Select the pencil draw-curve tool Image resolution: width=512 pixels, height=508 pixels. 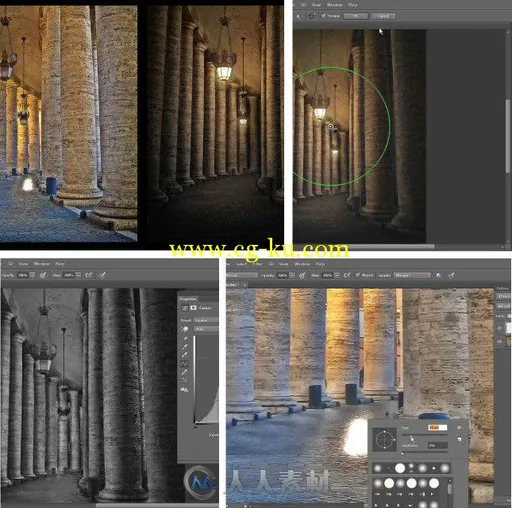coord(184,372)
